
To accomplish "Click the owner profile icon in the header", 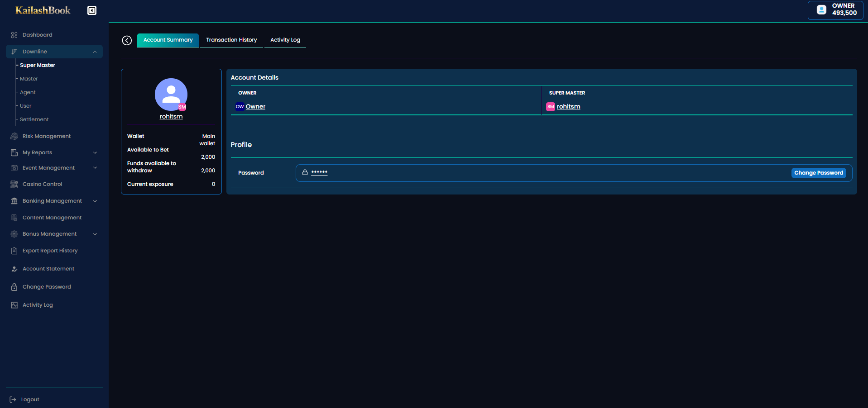I will 821,9.
